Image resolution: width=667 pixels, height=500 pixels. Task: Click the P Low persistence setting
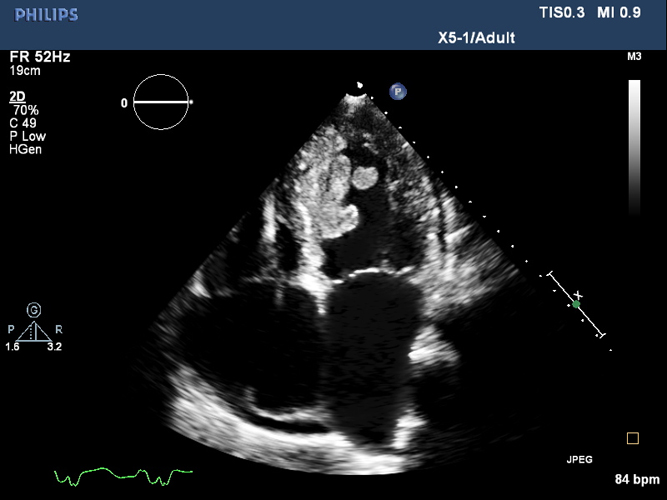click(x=28, y=136)
